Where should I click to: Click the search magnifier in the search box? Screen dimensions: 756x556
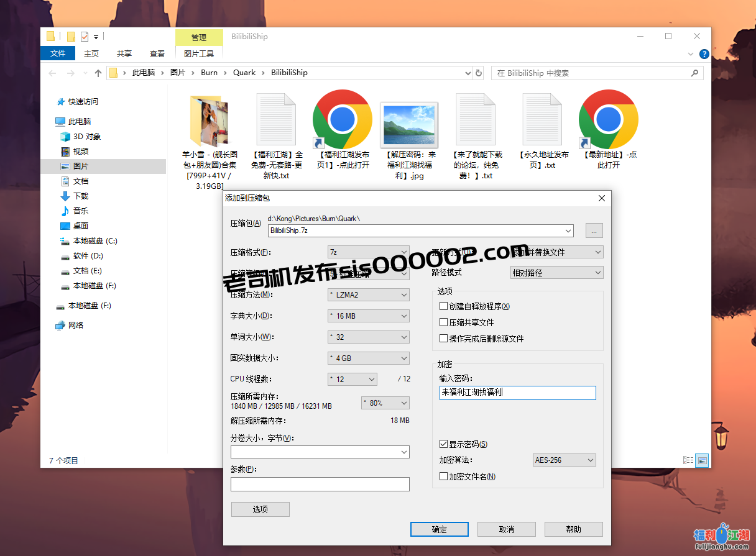[696, 73]
